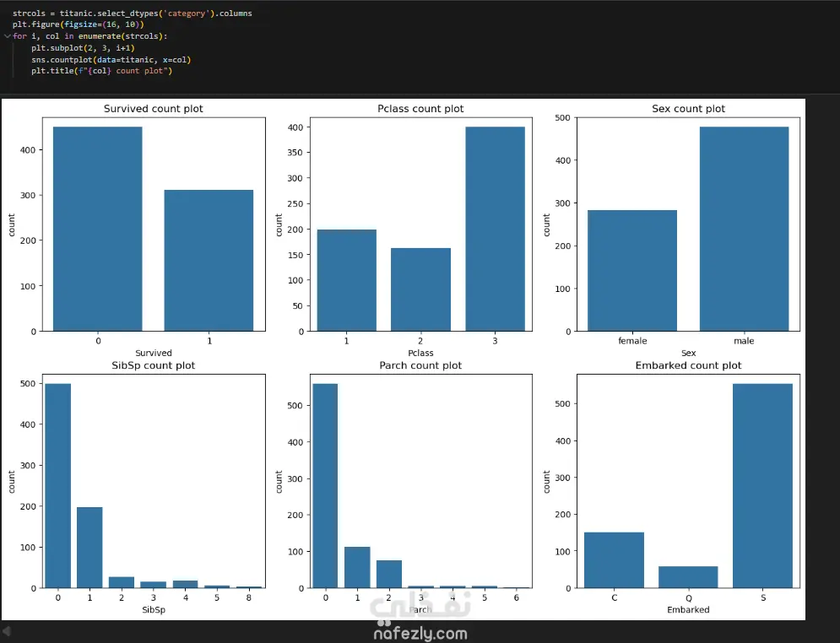Click the female bar in Sex plot
This screenshot has width=840, height=643.
tap(632, 271)
